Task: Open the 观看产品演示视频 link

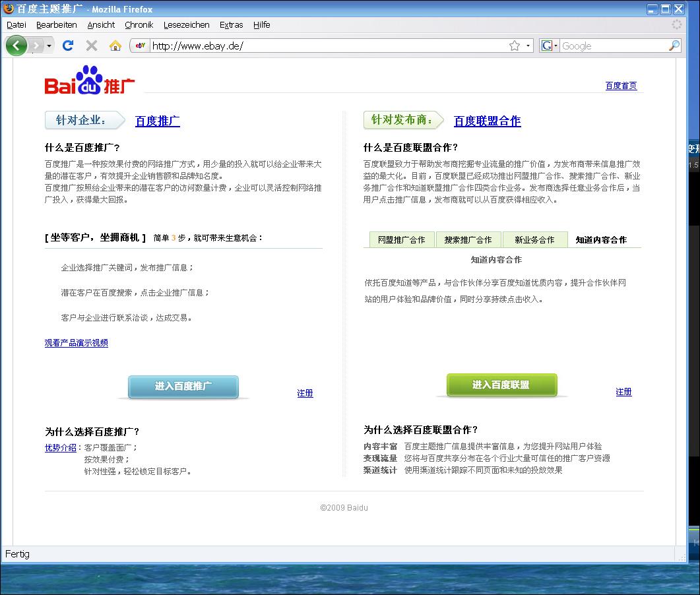Action: click(77, 343)
